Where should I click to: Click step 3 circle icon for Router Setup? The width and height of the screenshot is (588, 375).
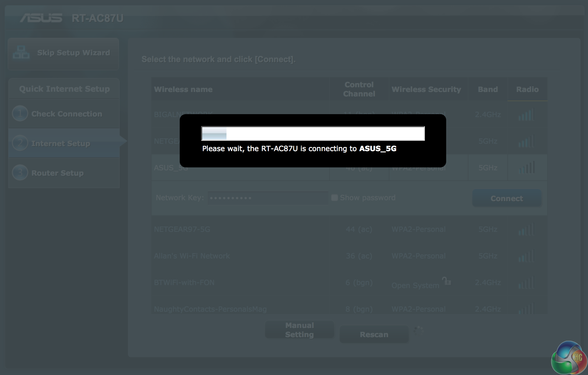coord(20,173)
